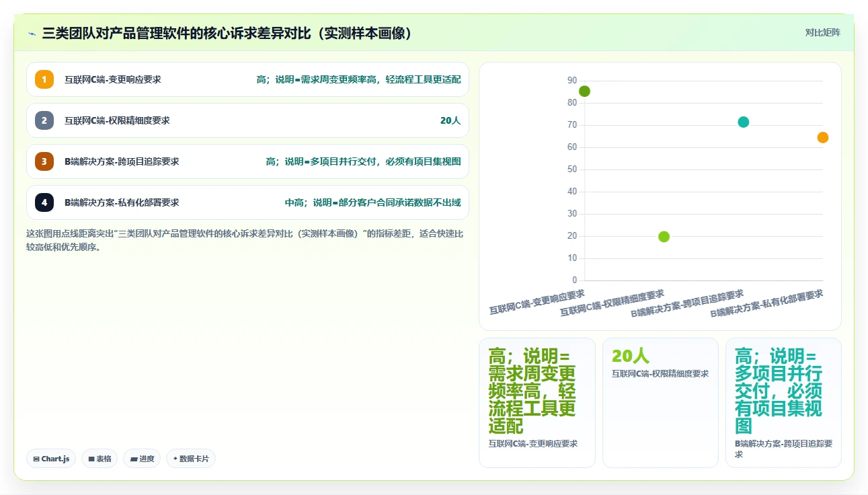Click the teal data point near 71

[x=743, y=122]
